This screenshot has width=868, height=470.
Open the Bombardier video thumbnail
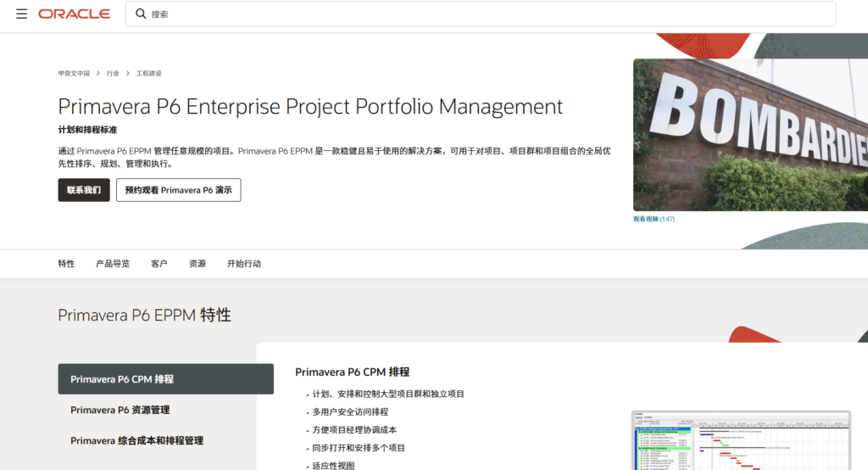coord(750,135)
